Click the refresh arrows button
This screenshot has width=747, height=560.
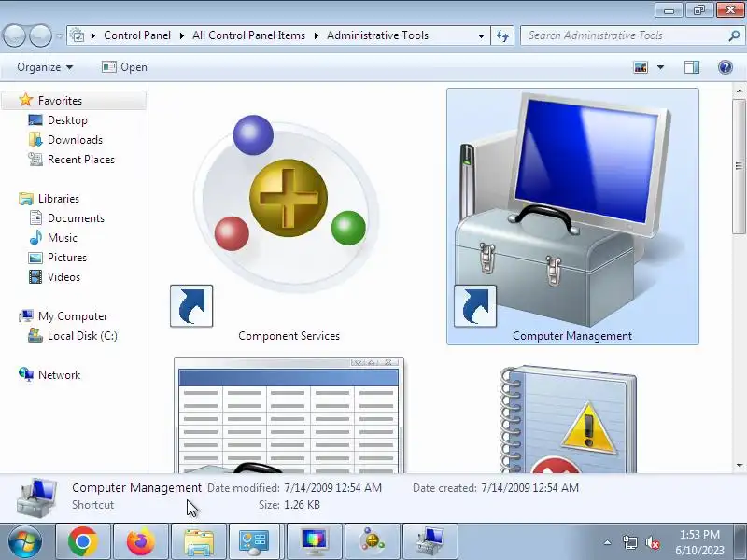[x=502, y=35]
